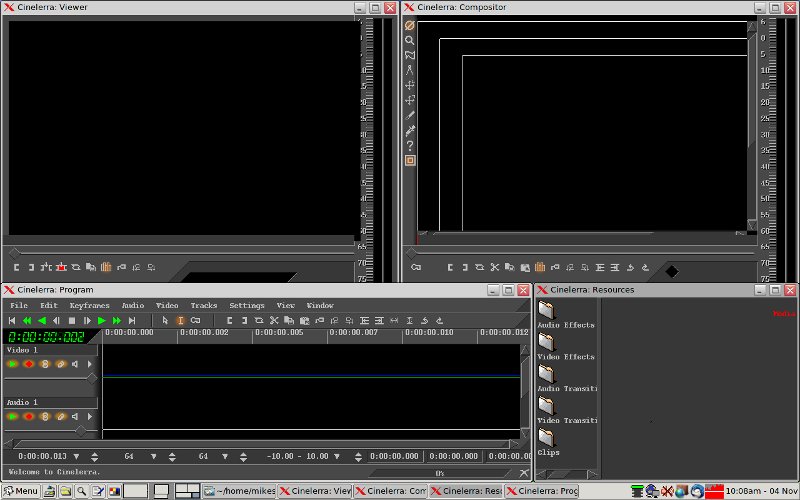Open the Keyframes menu
Screen dimensions: 800x500
tap(90, 305)
